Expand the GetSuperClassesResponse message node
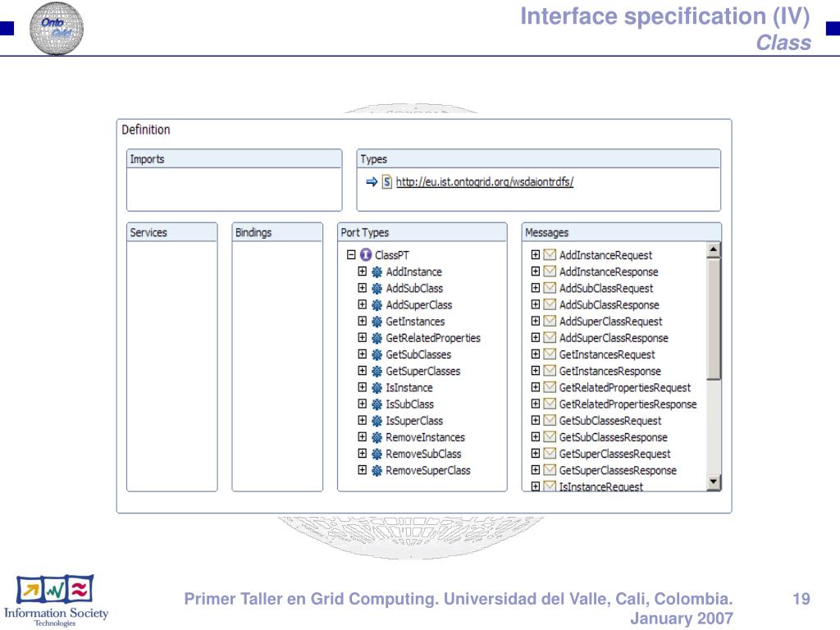 [x=535, y=470]
